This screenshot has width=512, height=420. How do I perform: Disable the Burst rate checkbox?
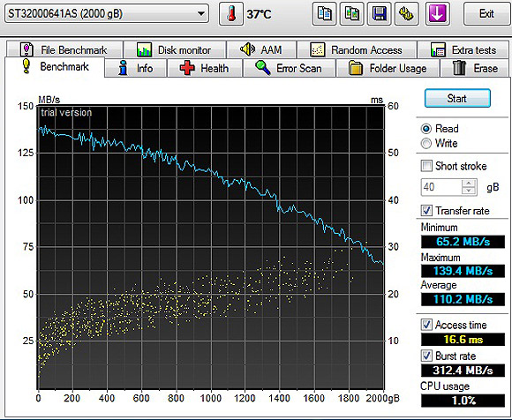[x=426, y=356]
